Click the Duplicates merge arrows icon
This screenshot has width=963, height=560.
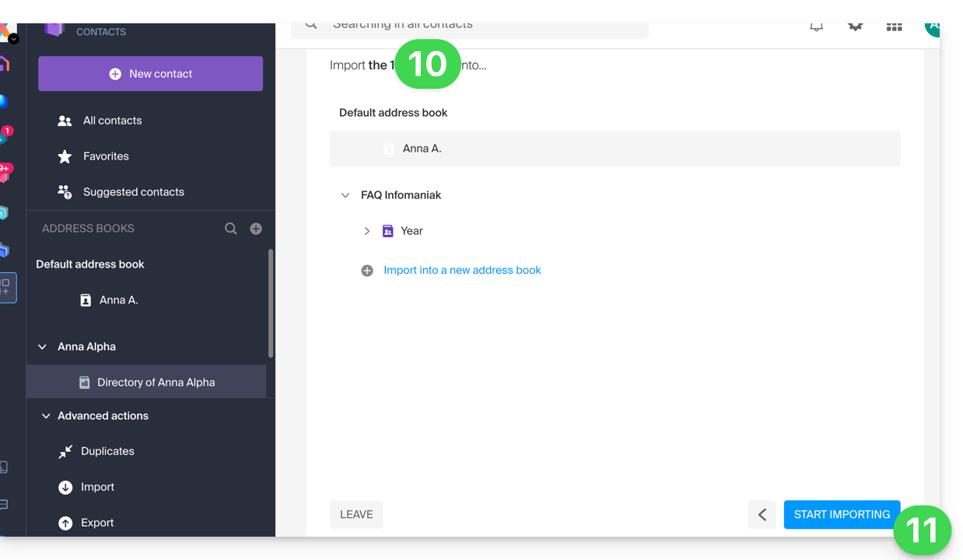coord(65,452)
